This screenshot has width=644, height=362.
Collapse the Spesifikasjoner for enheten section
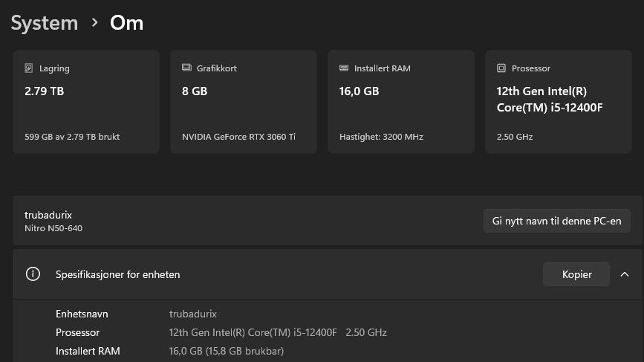(x=625, y=274)
